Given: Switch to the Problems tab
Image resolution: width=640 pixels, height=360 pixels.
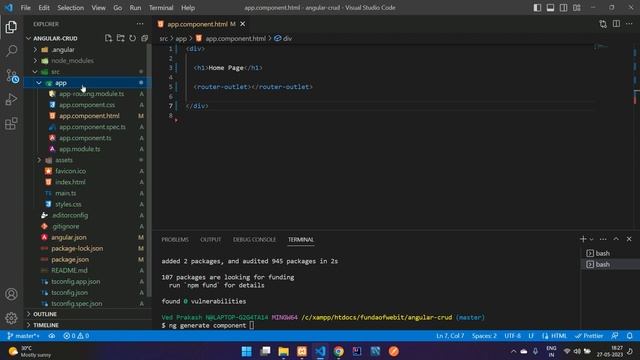Looking at the screenshot, I should 175,240.
